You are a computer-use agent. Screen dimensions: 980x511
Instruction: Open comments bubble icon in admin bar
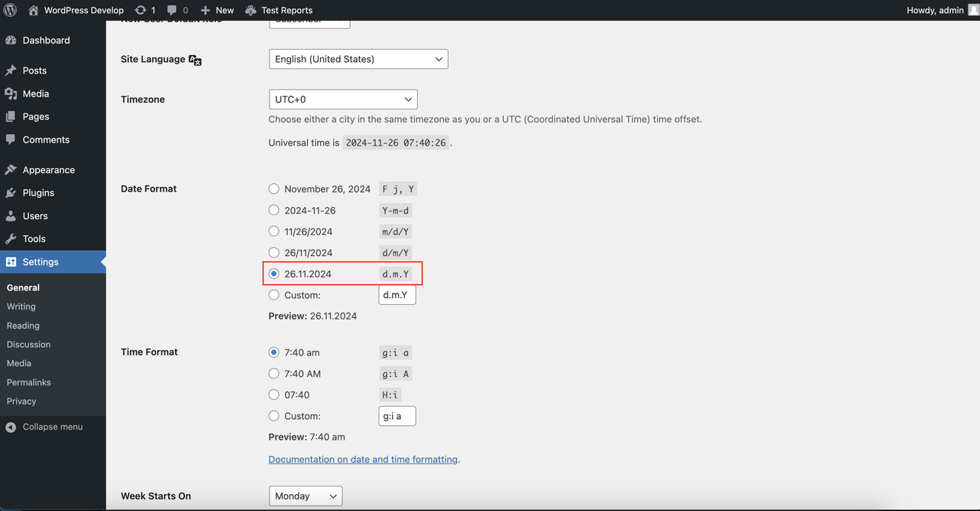(172, 10)
